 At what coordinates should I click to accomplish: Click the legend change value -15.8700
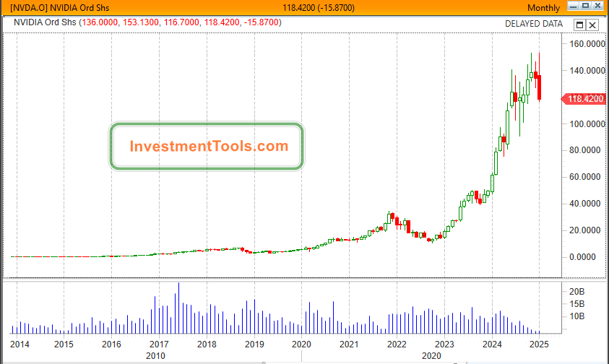[x=262, y=22]
